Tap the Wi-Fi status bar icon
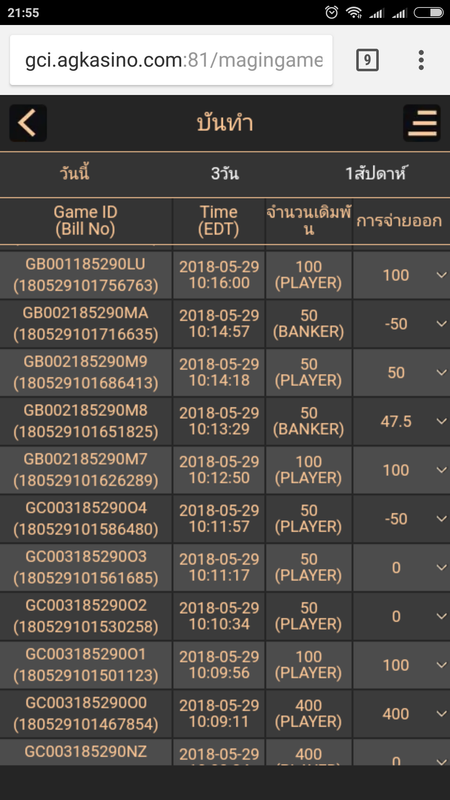Image resolution: width=450 pixels, height=800 pixels. coord(354,12)
